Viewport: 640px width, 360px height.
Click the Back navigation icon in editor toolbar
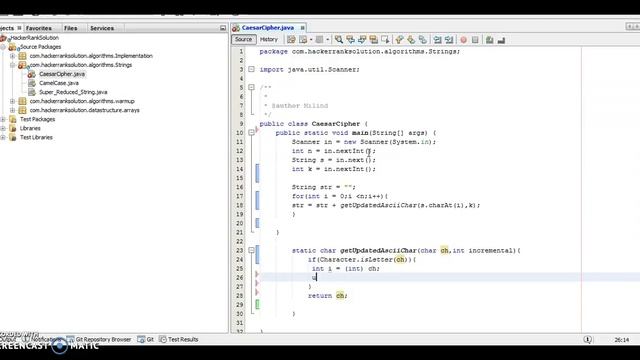tap(303, 40)
